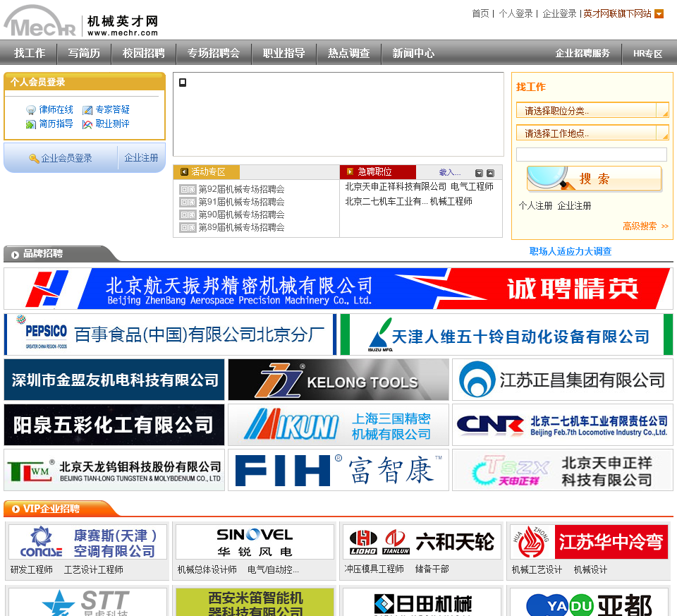Click the 机械总体设计师 job link
Viewport: 677px width, 616px height.
coord(207,569)
